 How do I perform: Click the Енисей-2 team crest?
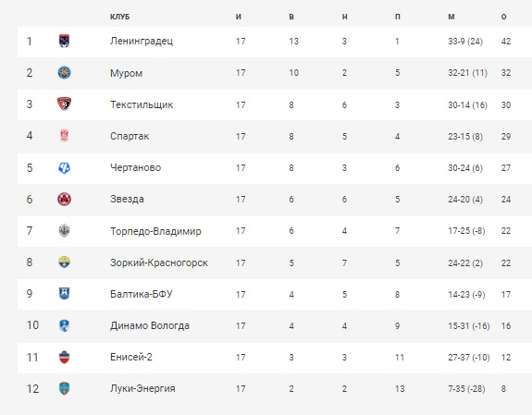pyautogui.click(x=64, y=357)
